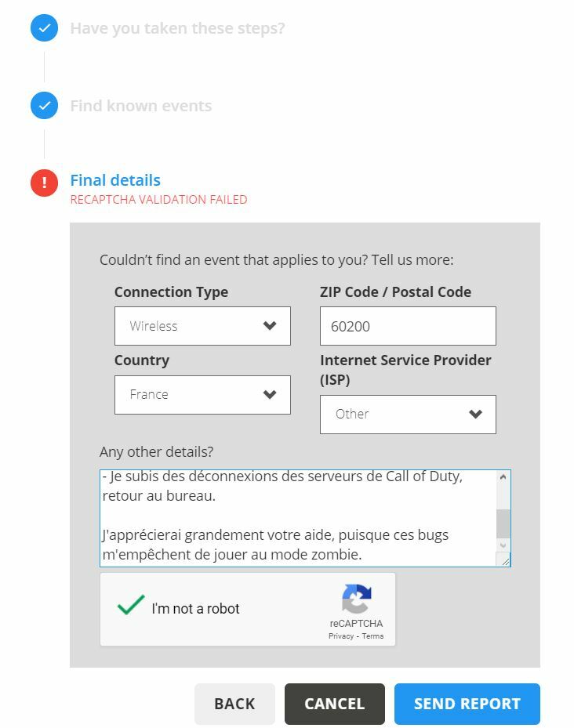Click the reCAPTCHA logo icon
Screen dimensions: 574x728
(356, 599)
